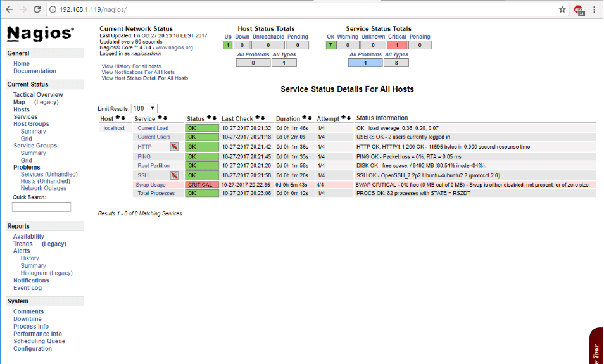
Task: Open Notifications report
Action: [x=31, y=280]
